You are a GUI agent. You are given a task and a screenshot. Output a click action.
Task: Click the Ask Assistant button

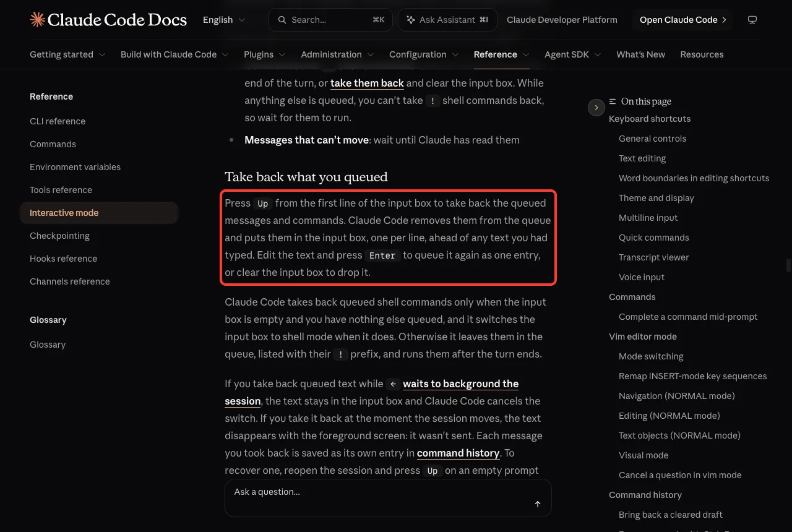point(447,20)
